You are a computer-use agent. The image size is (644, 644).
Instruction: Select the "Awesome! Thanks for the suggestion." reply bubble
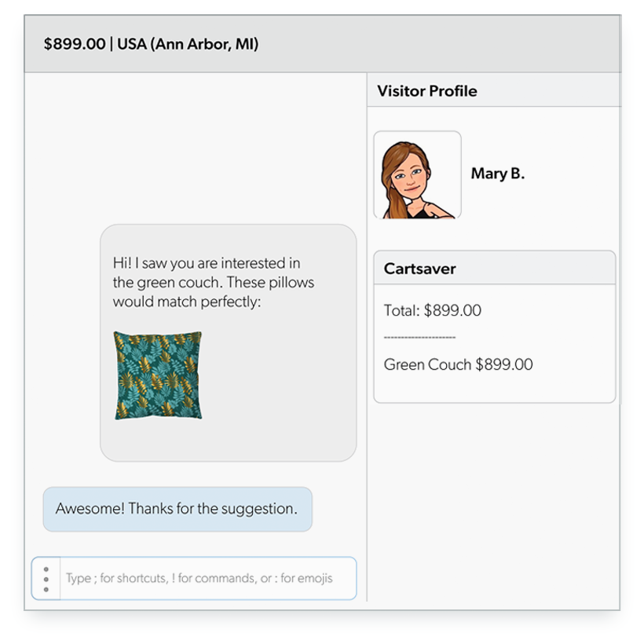coord(177,509)
